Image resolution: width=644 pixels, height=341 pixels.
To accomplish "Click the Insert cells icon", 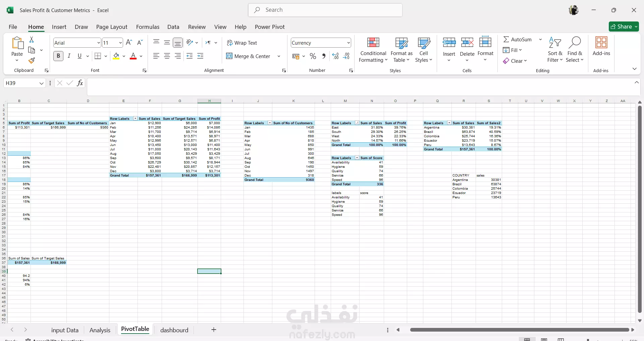I will pos(449,43).
